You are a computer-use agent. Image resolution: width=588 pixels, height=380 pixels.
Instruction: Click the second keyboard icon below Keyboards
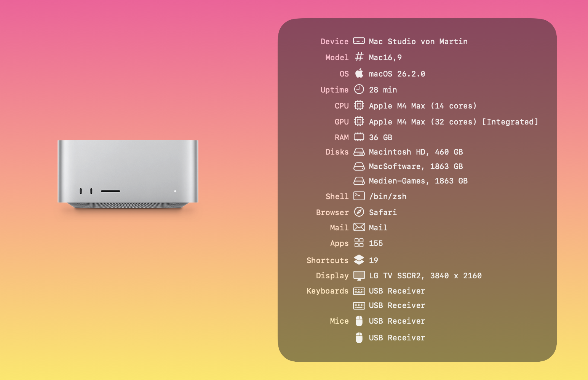coord(359,306)
